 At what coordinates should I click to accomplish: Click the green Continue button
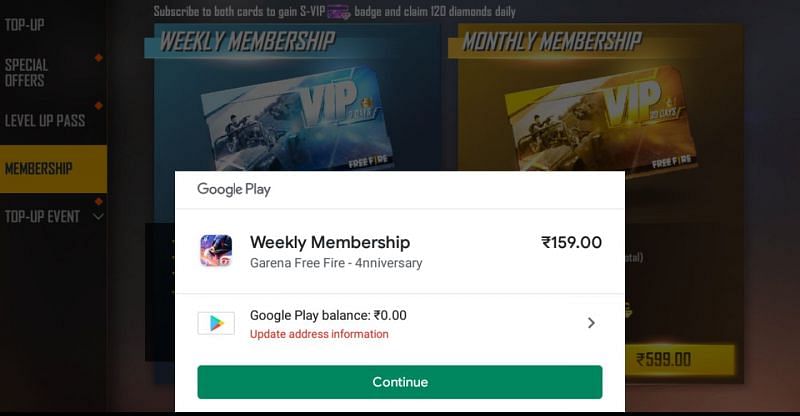tap(399, 382)
